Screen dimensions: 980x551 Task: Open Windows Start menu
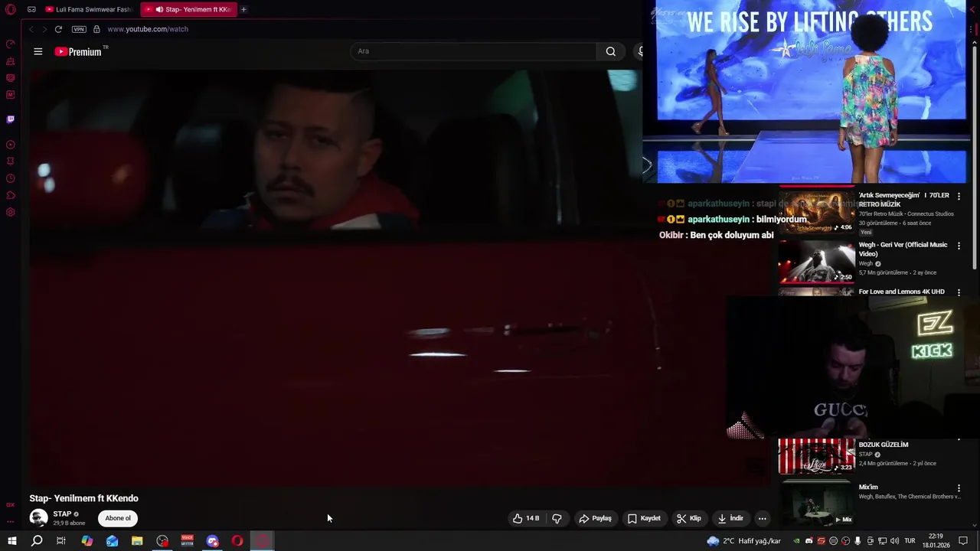click(x=11, y=541)
